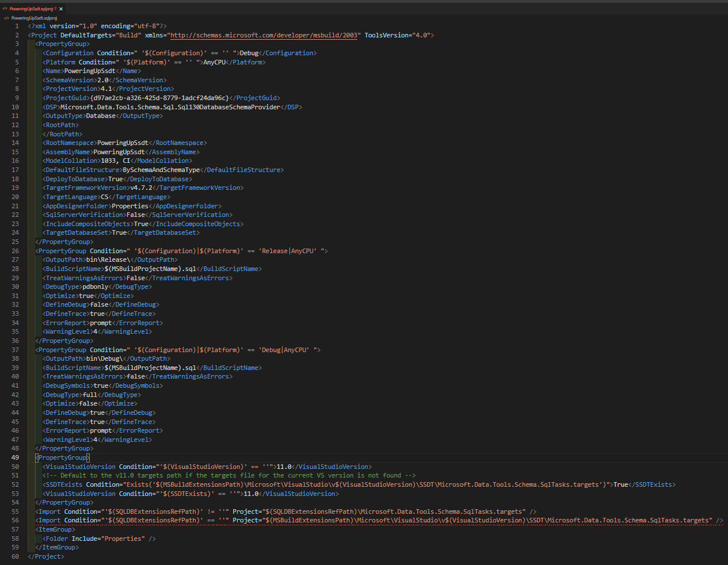Click the ProjectGuid value d97ae2cb
This screenshot has height=565, width=728.
click(x=159, y=98)
